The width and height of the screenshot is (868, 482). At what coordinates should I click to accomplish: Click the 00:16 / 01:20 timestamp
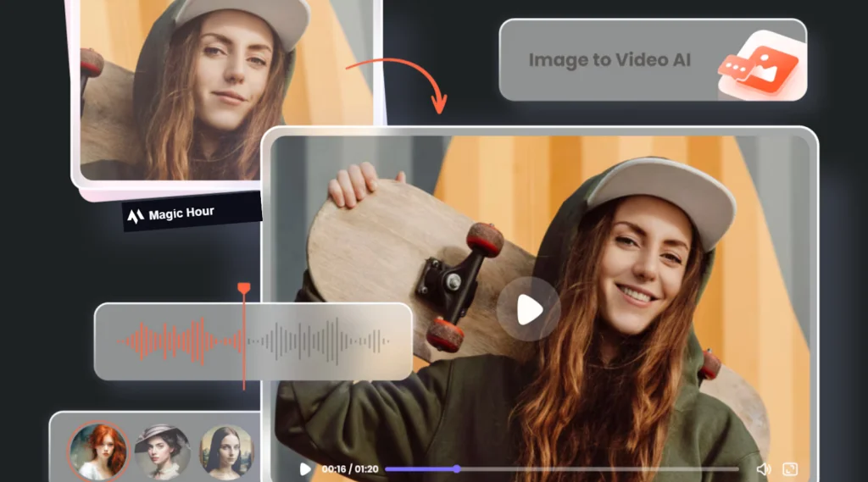350,468
